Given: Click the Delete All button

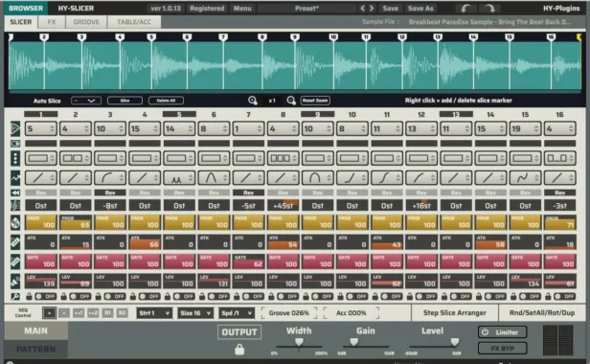Looking at the screenshot, I should click(166, 101).
